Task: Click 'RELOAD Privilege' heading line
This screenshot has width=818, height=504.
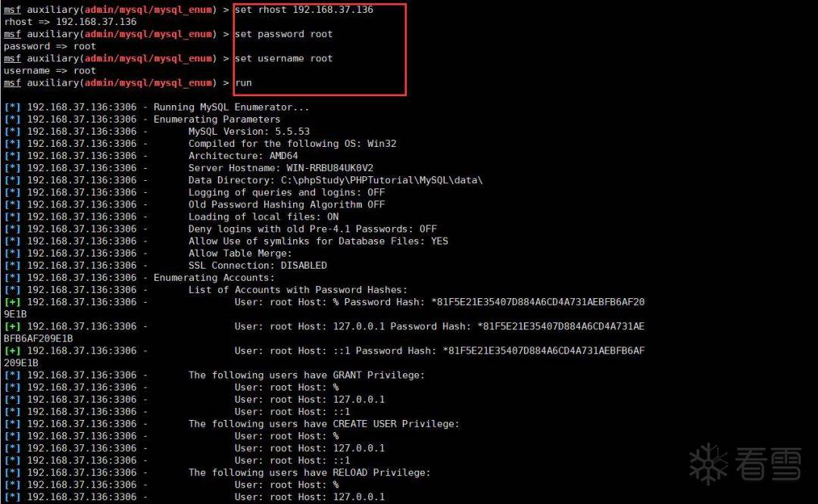Action: pyautogui.click(x=309, y=472)
